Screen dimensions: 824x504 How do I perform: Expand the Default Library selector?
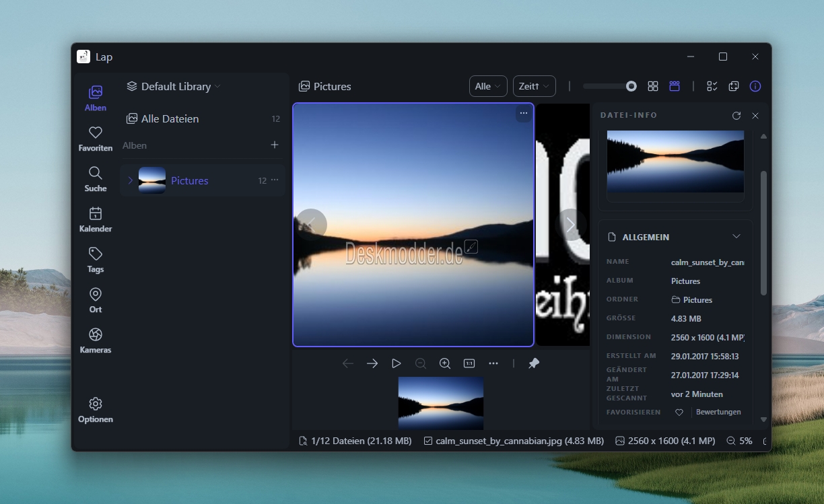(x=174, y=86)
